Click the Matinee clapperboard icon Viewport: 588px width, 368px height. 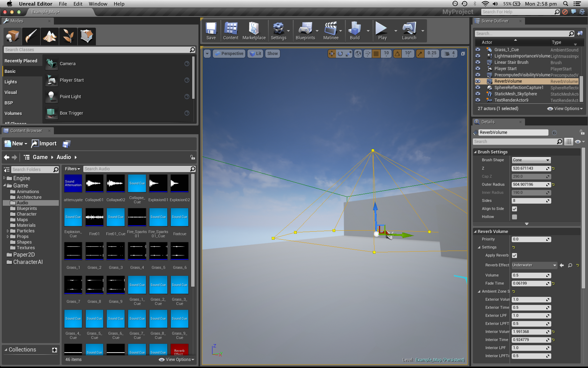click(331, 31)
